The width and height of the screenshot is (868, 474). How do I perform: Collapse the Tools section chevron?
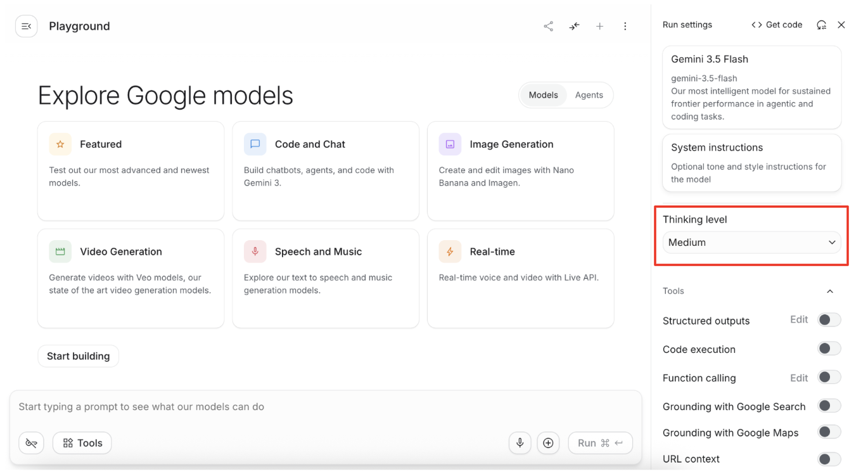pyautogui.click(x=830, y=291)
